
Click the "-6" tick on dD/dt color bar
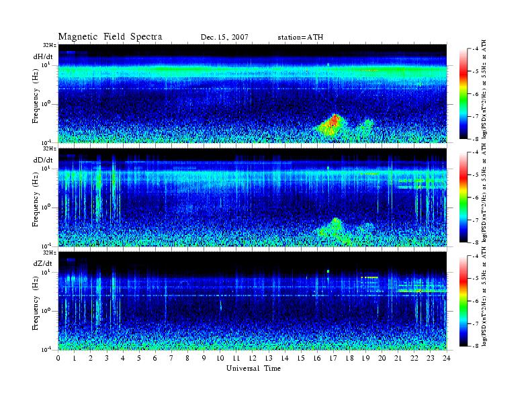click(476, 197)
